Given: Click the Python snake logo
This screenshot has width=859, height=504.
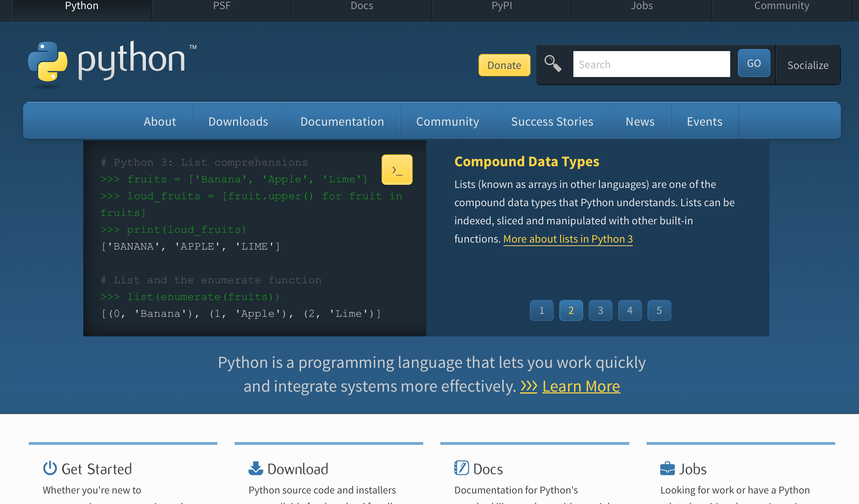Looking at the screenshot, I should [x=48, y=62].
